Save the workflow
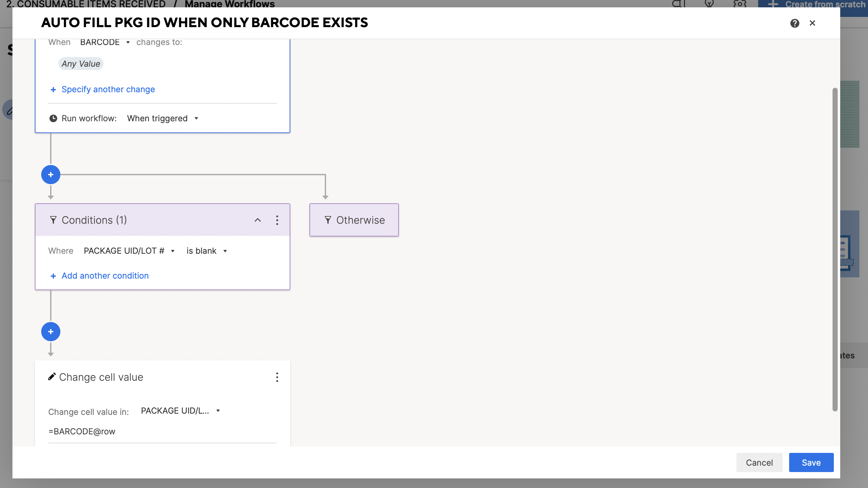 [811, 462]
